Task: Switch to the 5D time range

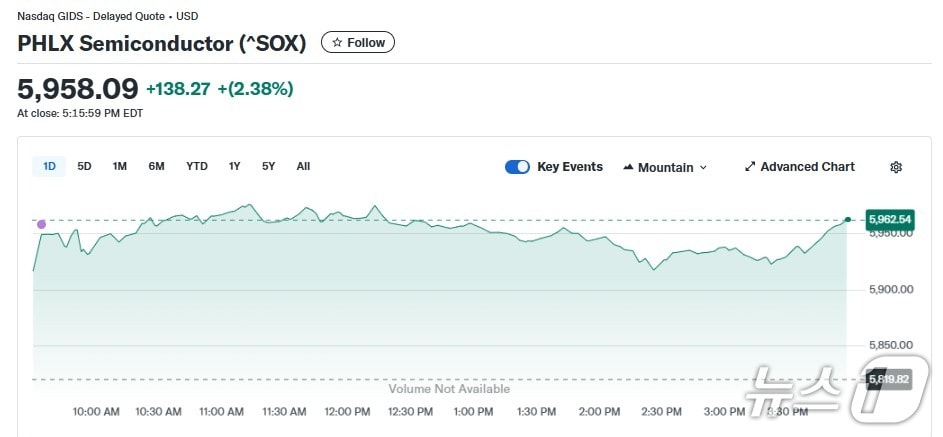Action: [84, 166]
